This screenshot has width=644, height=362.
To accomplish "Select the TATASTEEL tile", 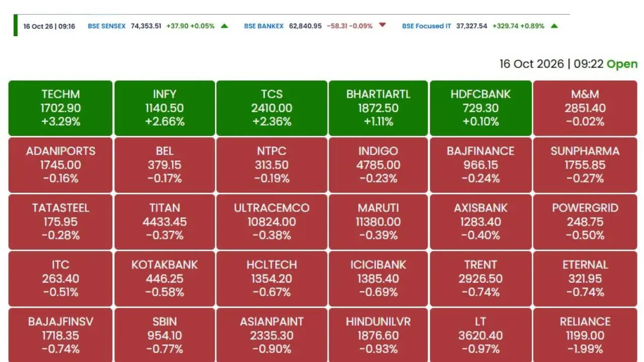I will (60, 222).
